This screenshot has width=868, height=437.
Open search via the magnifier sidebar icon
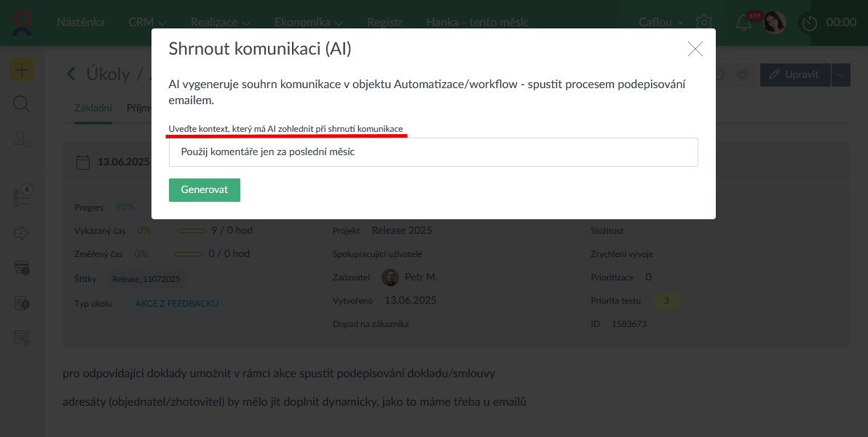coord(22,105)
